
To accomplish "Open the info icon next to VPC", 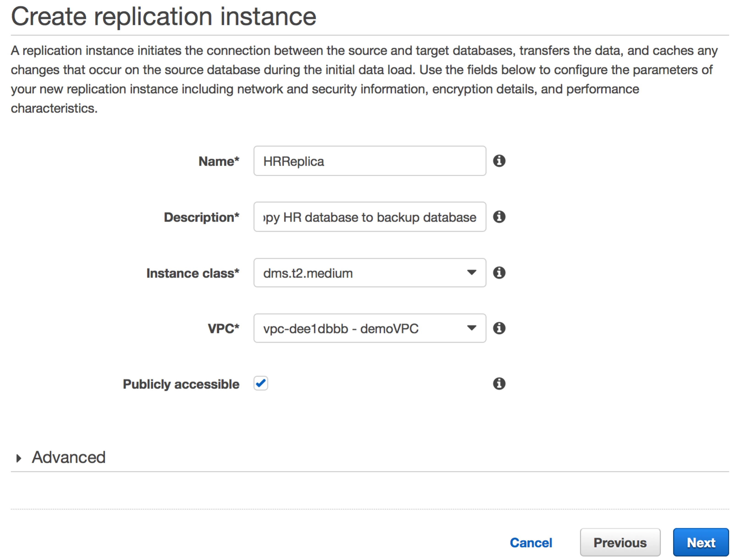I will 499,328.
